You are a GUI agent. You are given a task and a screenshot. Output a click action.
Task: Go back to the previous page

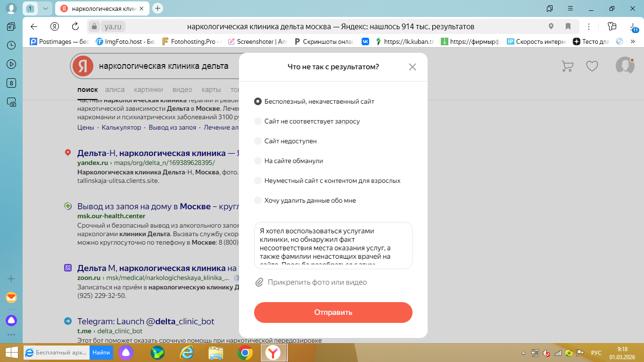coord(33,26)
